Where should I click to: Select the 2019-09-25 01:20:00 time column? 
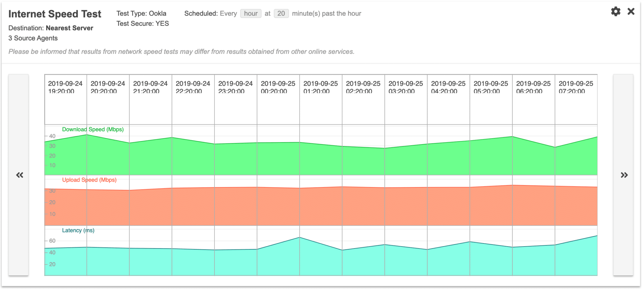pos(320,87)
